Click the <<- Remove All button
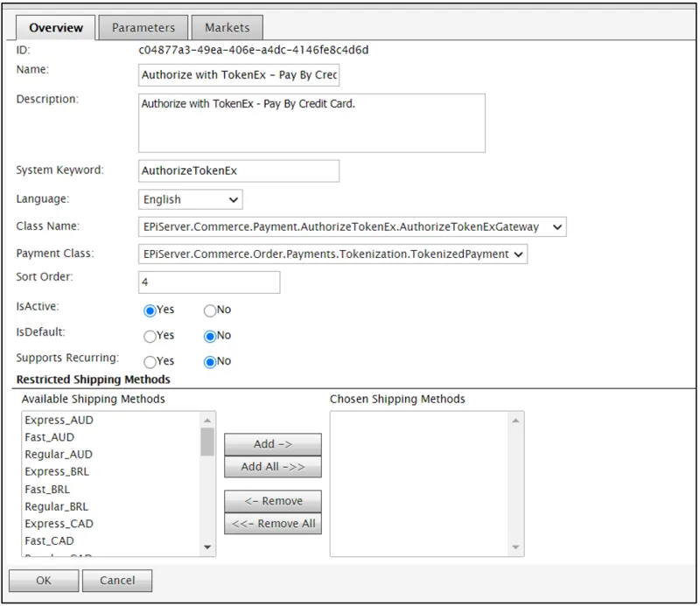 click(x=273, y=524)
